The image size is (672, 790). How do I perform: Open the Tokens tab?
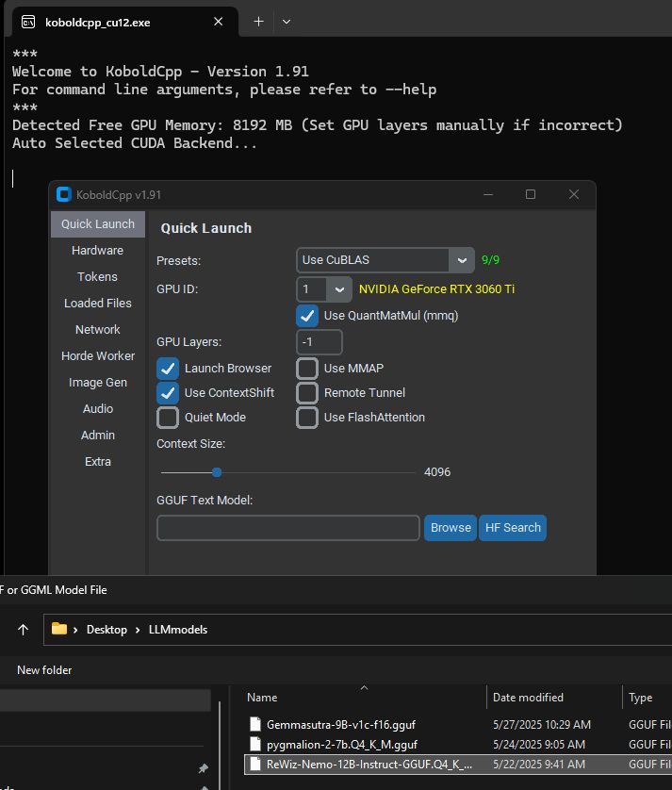[98, 276]
